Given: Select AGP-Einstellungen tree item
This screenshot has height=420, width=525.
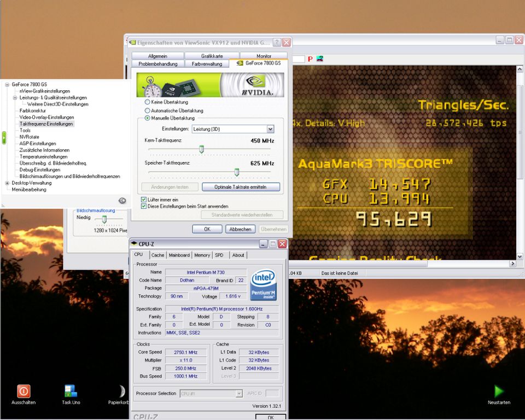Looking at the screenshot, I should pos(38,143).
